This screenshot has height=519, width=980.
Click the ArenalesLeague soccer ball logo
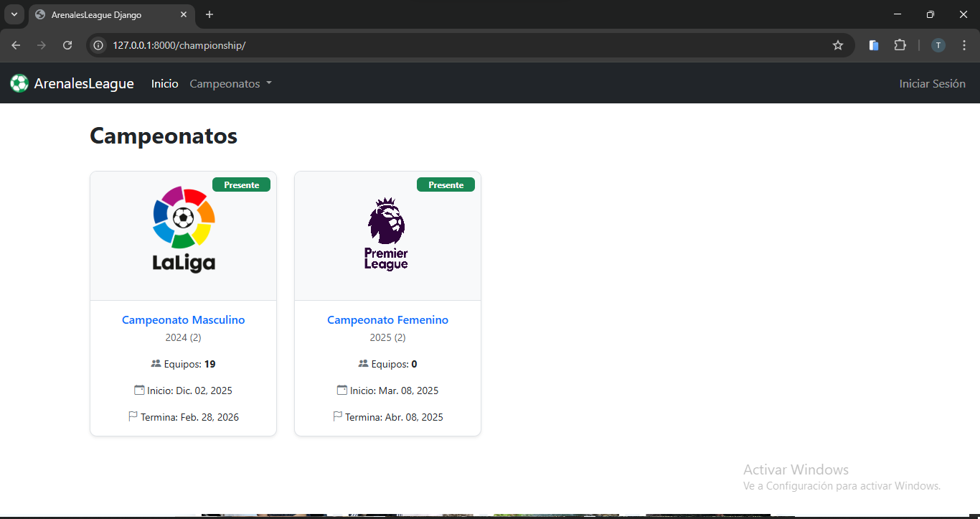[x=19, y=84]
